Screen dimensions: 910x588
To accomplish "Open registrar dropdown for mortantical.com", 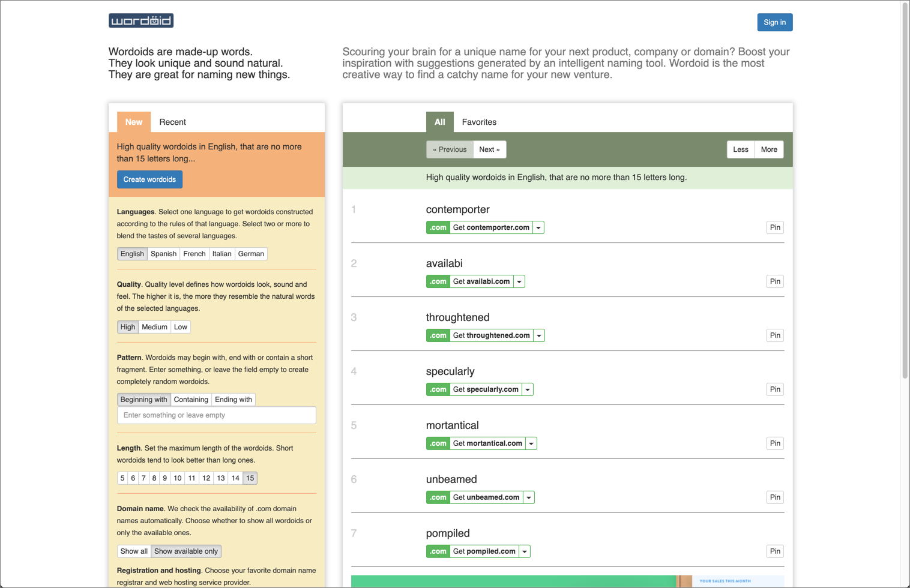I will (531, 443).
